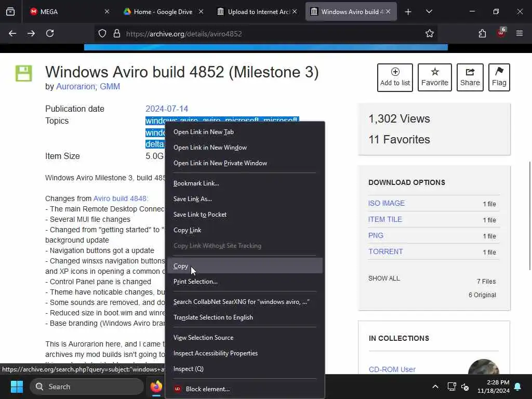Viewport: 532px width, 399px height.
Task: Click the Firefox taskbar icon
Action: click(x=156, y=387)
